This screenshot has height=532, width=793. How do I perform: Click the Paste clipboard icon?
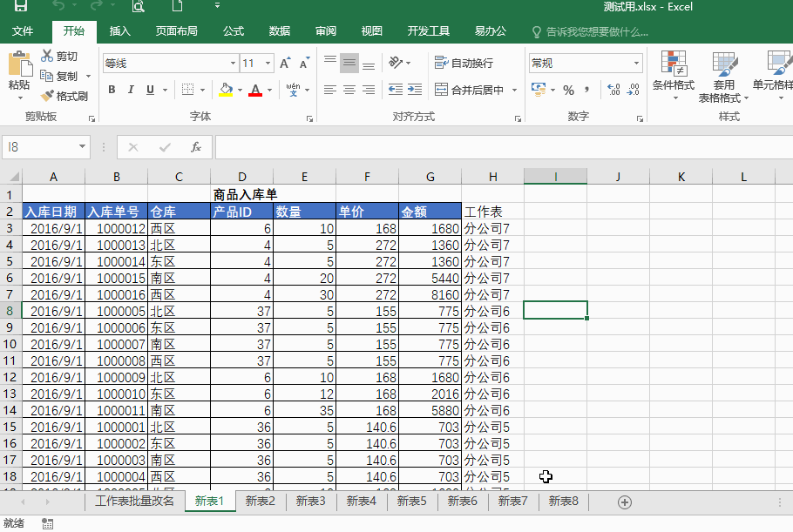click(x=20, y=64)
